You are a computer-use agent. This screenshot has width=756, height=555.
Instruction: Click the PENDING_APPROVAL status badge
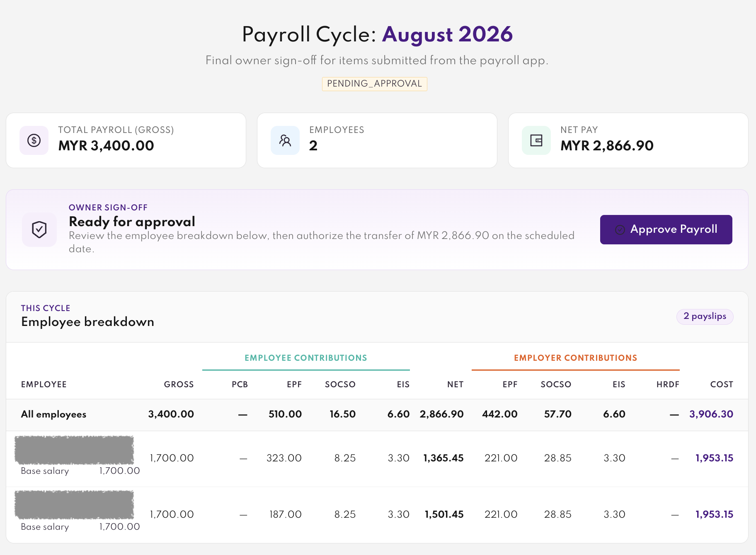pyautogui.click(x=375, y=84)
